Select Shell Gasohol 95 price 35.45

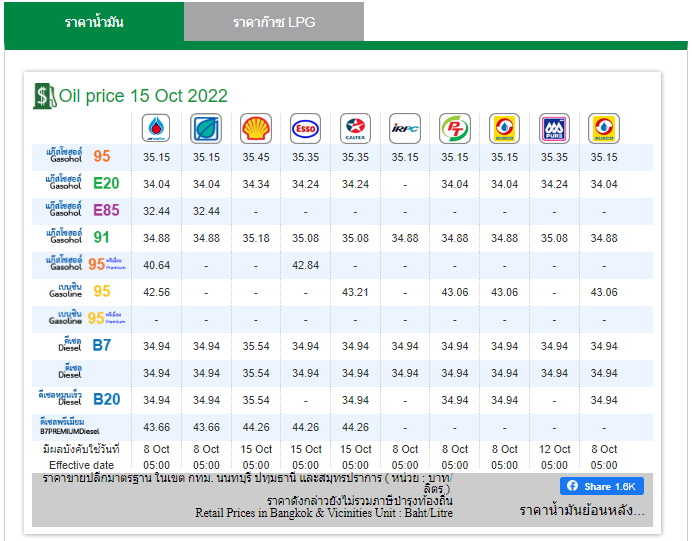256,157
